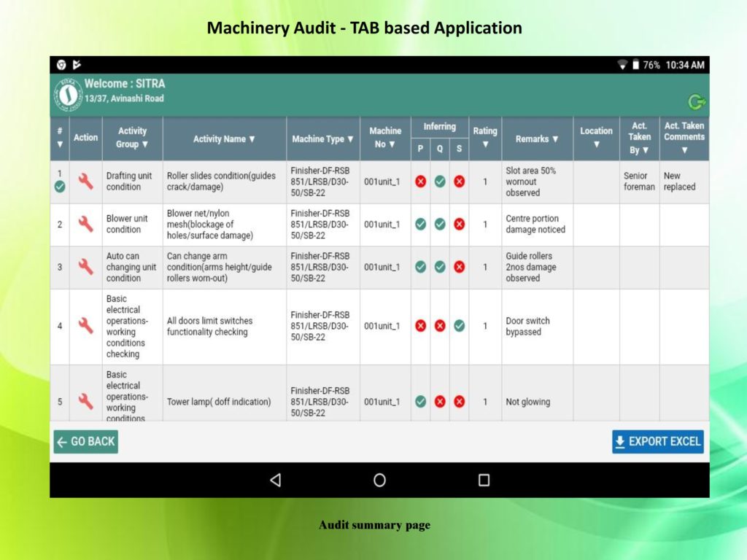Tap the wrench action icon for row 1

86,182
